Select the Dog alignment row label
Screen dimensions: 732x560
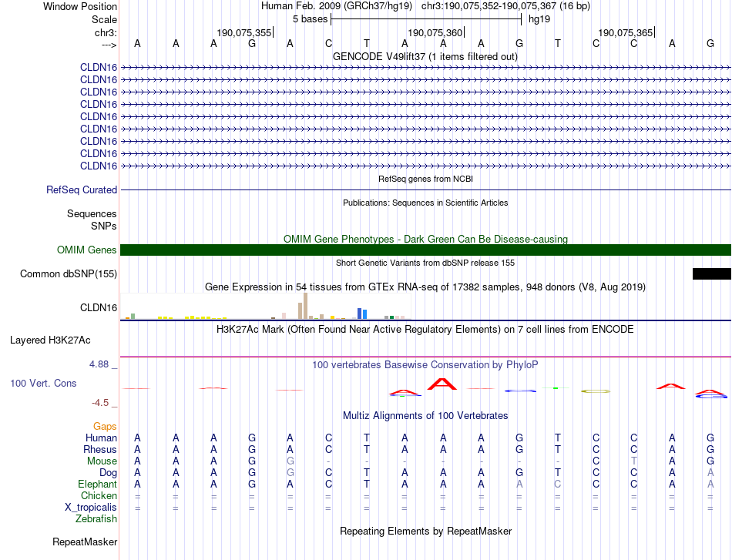108,473
